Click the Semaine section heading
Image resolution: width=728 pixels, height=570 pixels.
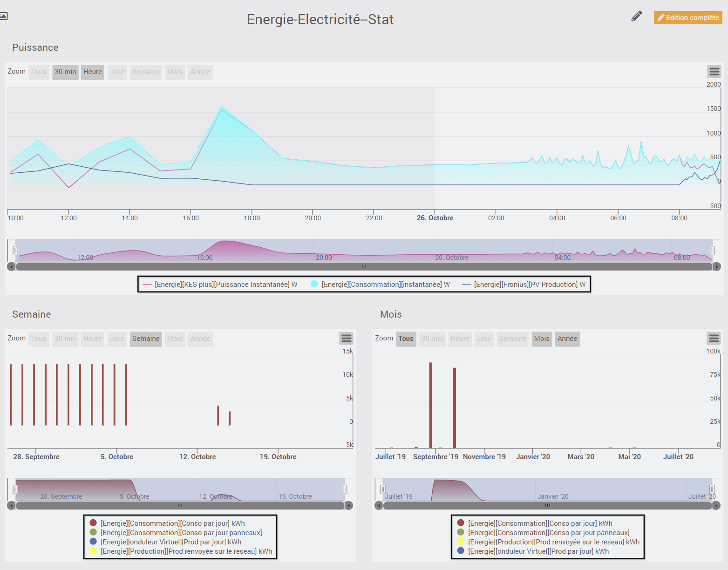point(32,314)
